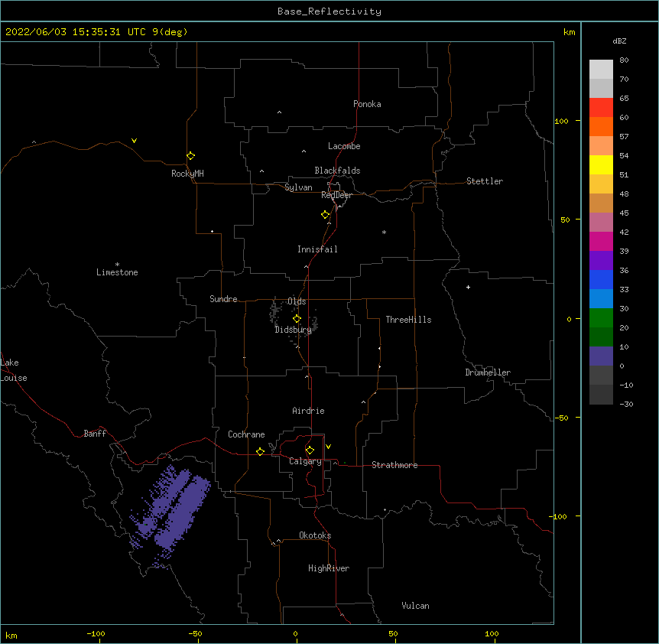Click the ThreeHills town label
Image resolution: width=659 pixels, height=644 pixels.
click(x=408, y=320)
